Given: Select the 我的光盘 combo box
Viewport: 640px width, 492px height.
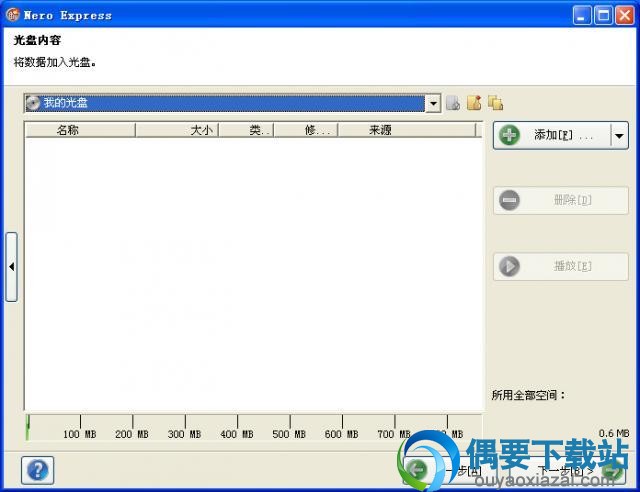Looking at the screenshot, I should (232, 103).
